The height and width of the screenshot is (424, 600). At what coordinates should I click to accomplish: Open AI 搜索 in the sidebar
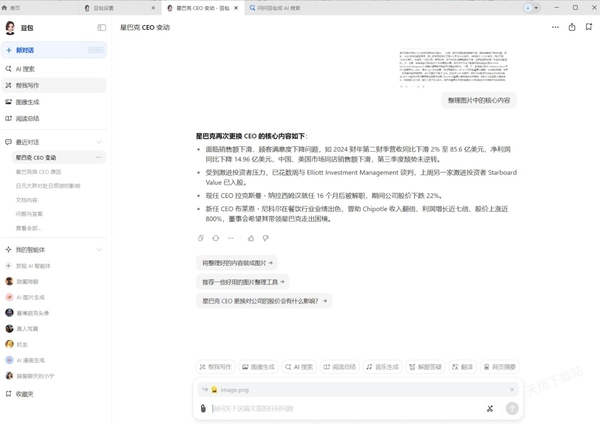(x=54, y=69)
